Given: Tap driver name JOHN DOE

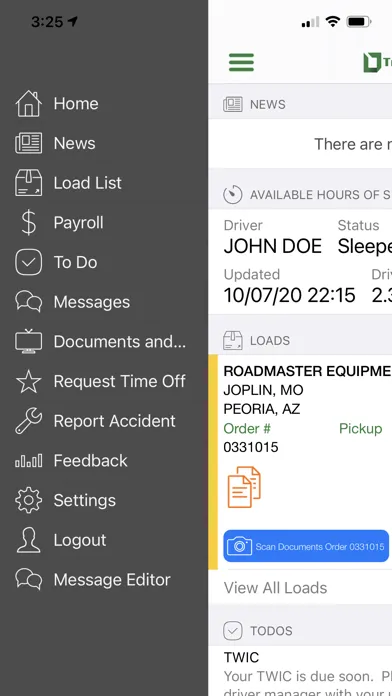Looking at the screenshot, I should [x=273, y=246].
